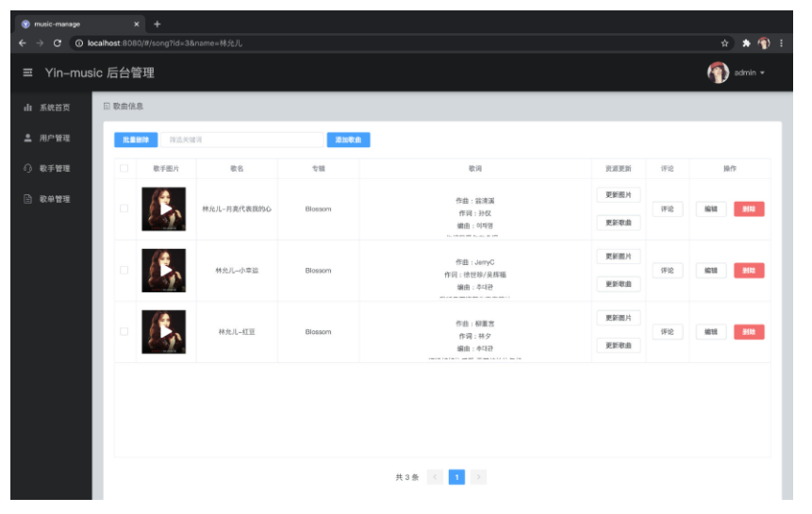
Task: Click red 删除 for 月亮代表我的心 row
Action: coord(749,209)
